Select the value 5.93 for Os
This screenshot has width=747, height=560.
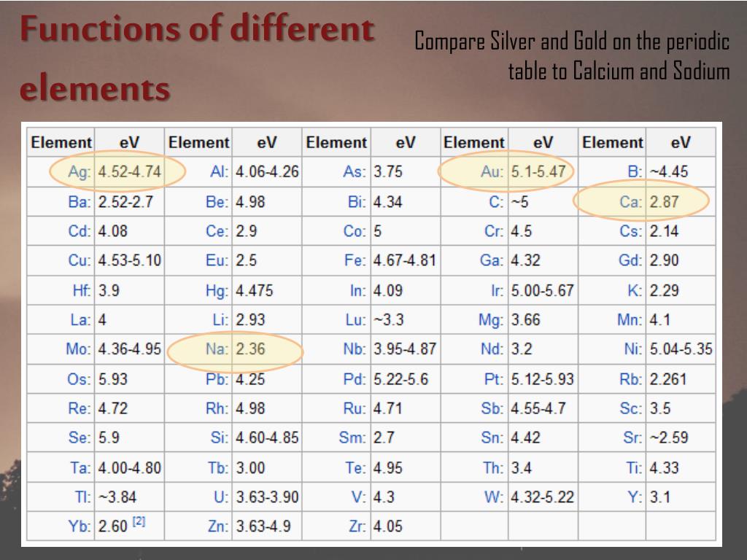click(x=113, y=379)
